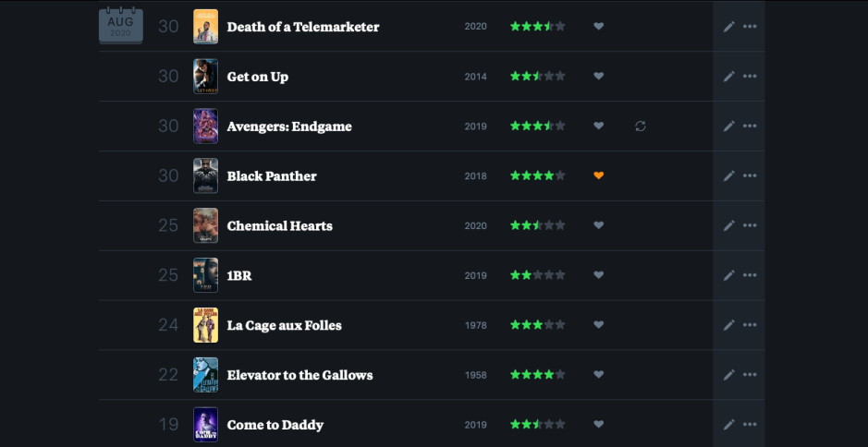This screenshot has height=447, width=868.
Task: Click the rewatch icon on Avengers: Endgame
Action: coord(641,127)
